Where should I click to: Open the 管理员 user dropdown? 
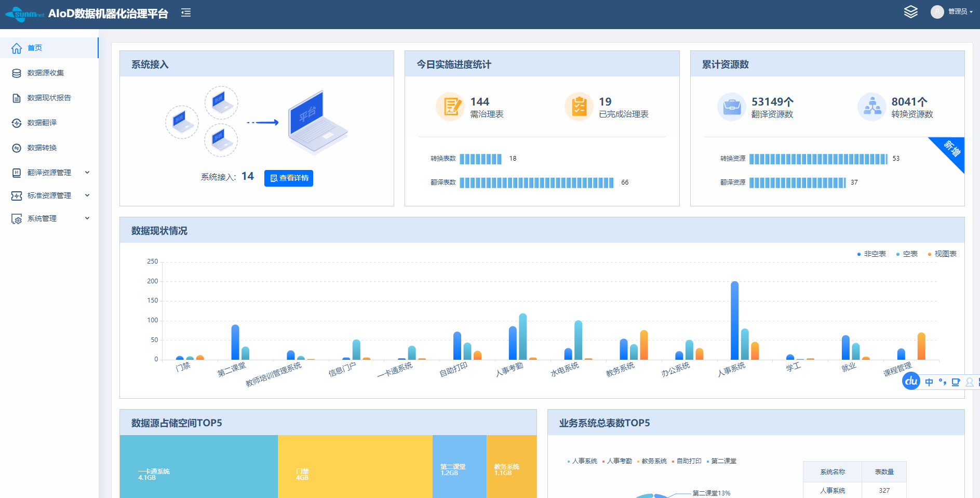click(960, 12)
